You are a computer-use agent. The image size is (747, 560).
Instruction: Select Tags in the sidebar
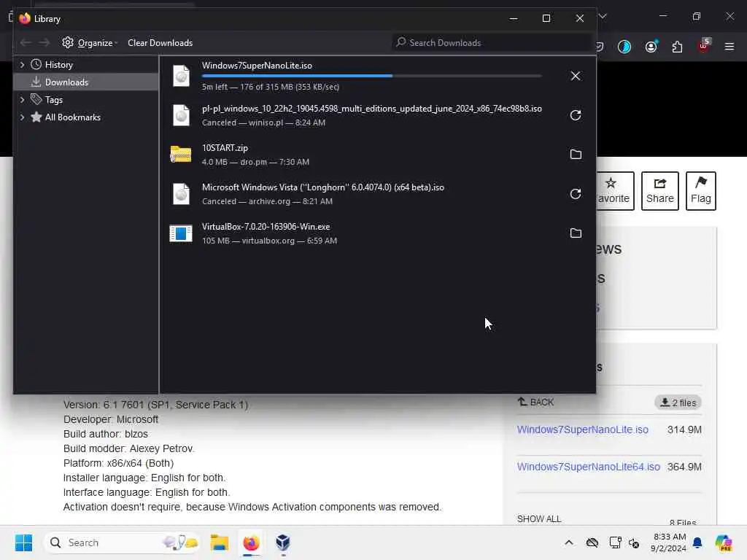53,99
